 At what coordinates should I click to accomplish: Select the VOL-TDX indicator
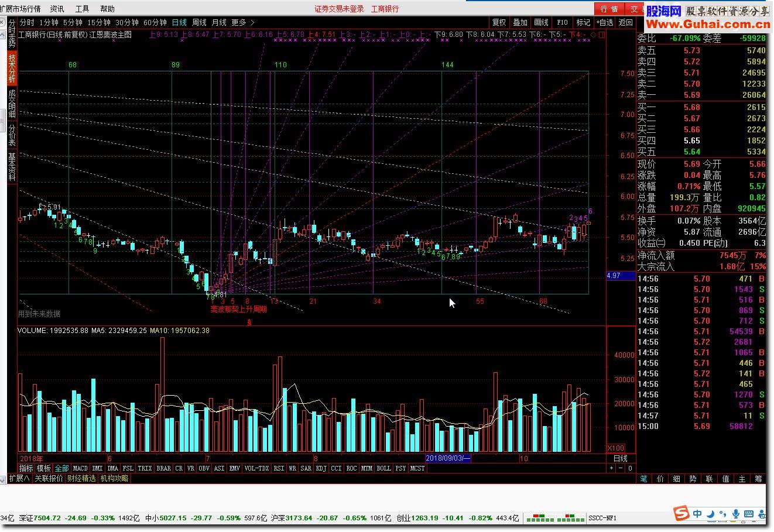[256, 468]
